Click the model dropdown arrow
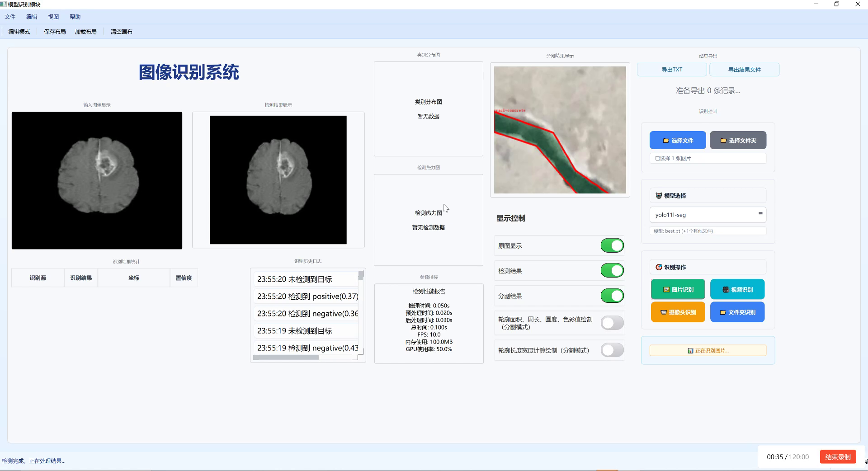Viewport: 868px width, 471px height. [760, 213]
